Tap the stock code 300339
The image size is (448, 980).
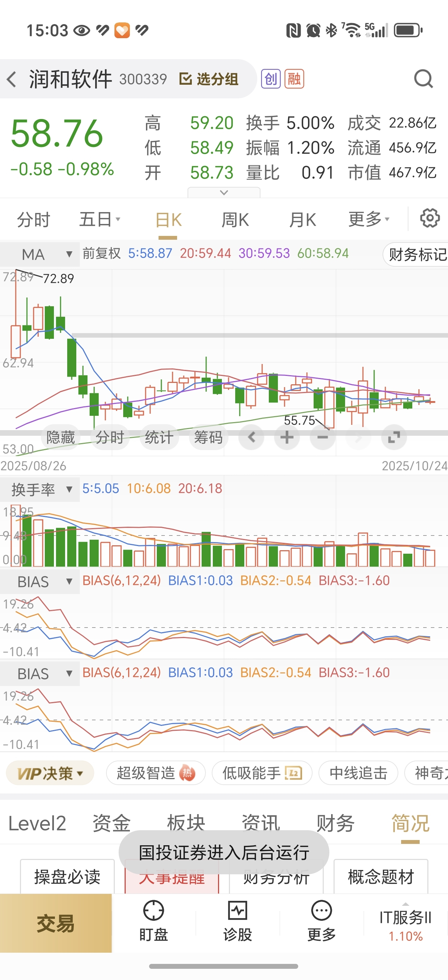tap(143, 79)
